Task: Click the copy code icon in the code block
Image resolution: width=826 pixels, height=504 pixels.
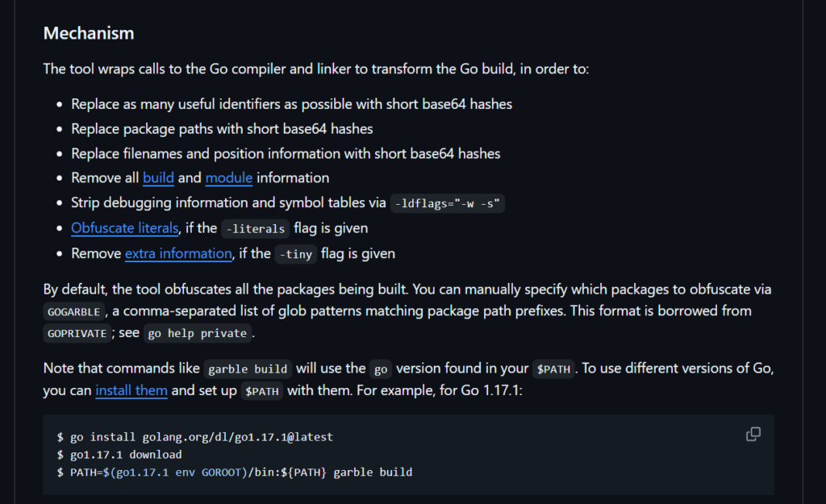Action: (x=753, y=435)
